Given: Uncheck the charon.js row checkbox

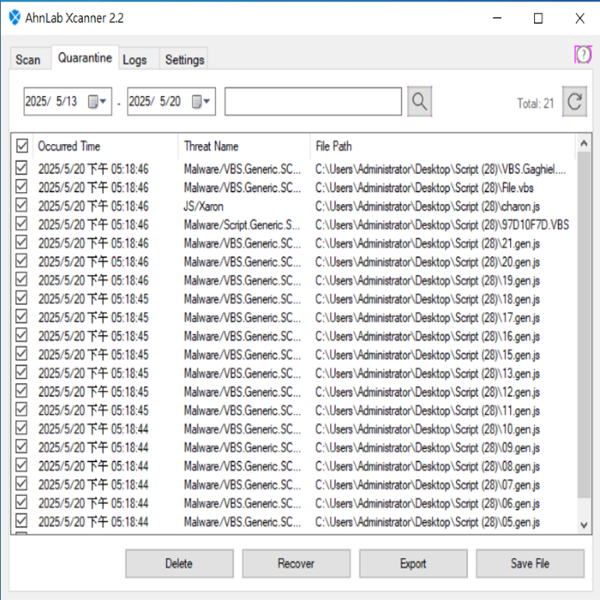Looking at the screenshot, I should pos(21,205).
